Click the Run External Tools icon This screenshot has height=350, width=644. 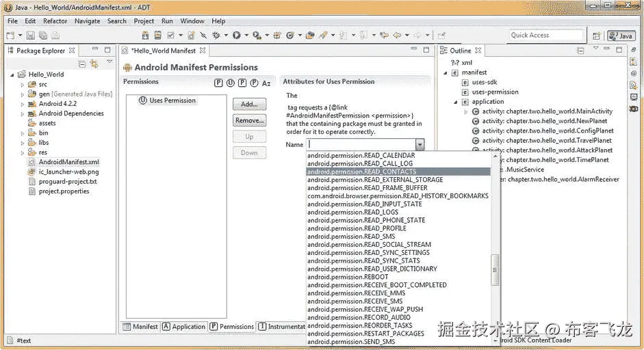coord(257,36)
